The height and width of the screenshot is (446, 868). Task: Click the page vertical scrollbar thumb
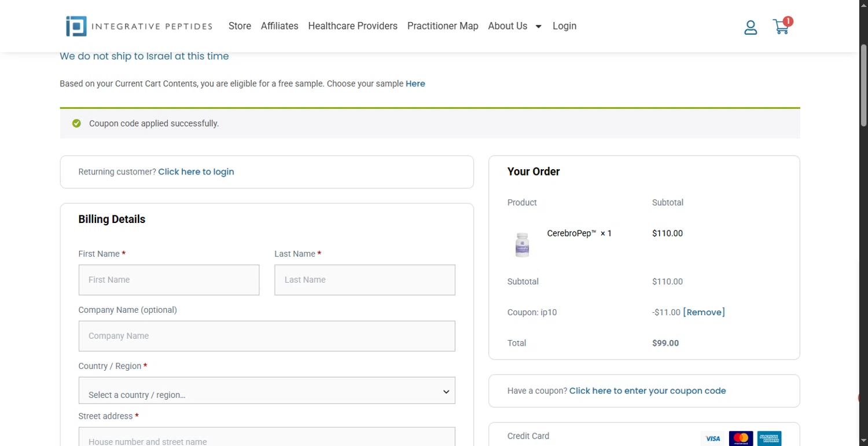863,85
